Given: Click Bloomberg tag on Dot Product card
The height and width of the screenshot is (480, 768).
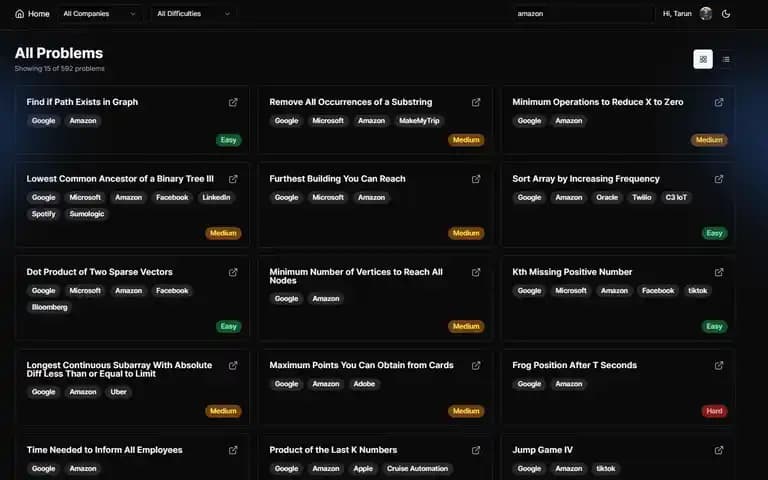Looking at the screenshot, I should click(x=49, y=307).
